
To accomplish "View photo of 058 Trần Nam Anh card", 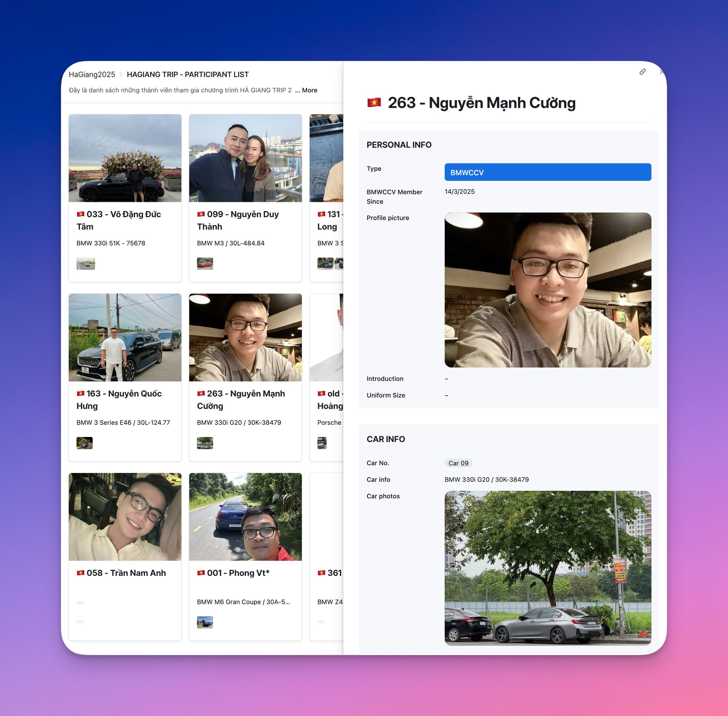I will [x=125, y=517].
